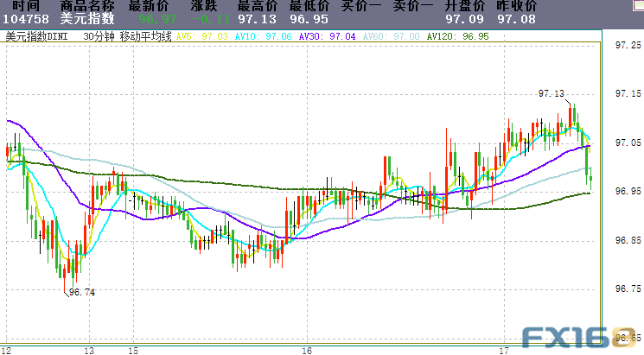The width and height of the screenshot is (644, 355).
Task: Select time value 104758
Action: [25, 19]
